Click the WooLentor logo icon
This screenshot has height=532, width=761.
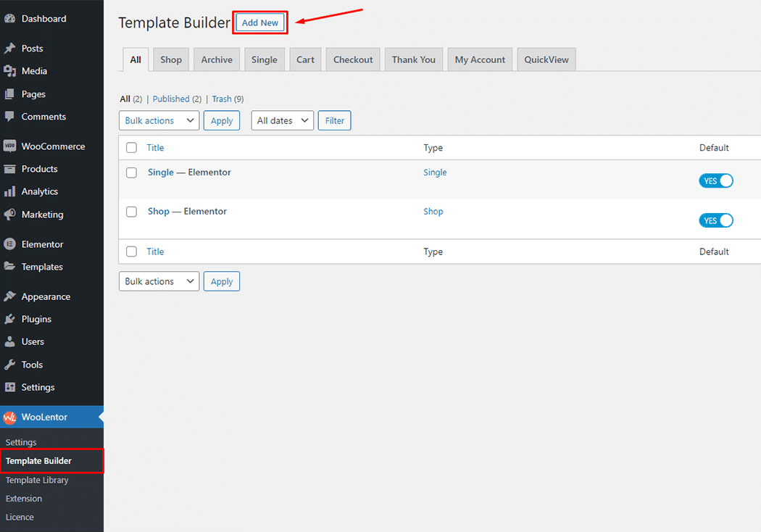tap(10, 417)
